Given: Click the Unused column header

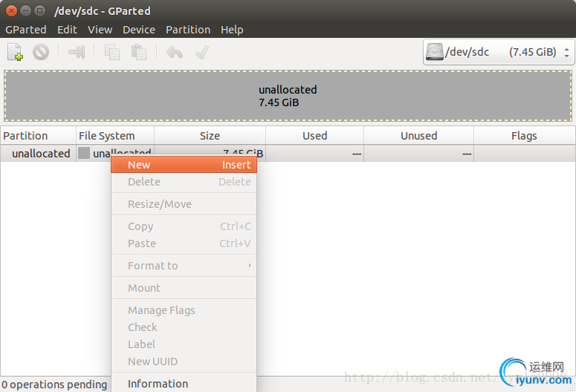Looking at the screenshot, I should (418, 136).
